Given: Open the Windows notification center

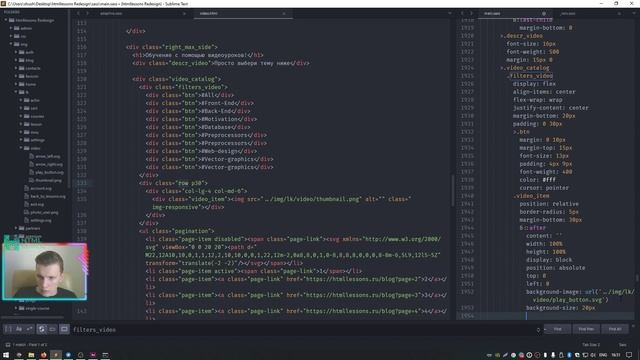Looking at the screenshot, I should click(629, 355).
